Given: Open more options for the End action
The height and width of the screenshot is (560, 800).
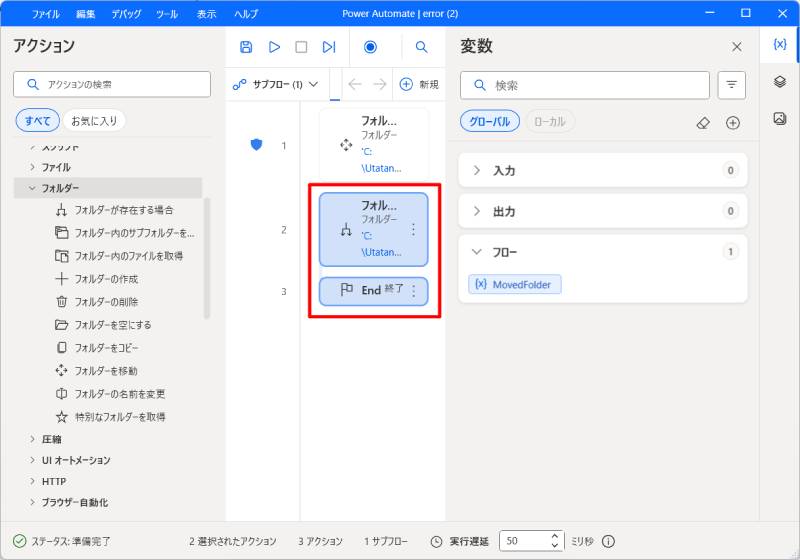Looking at the screenshot, I should pos(413,291).
